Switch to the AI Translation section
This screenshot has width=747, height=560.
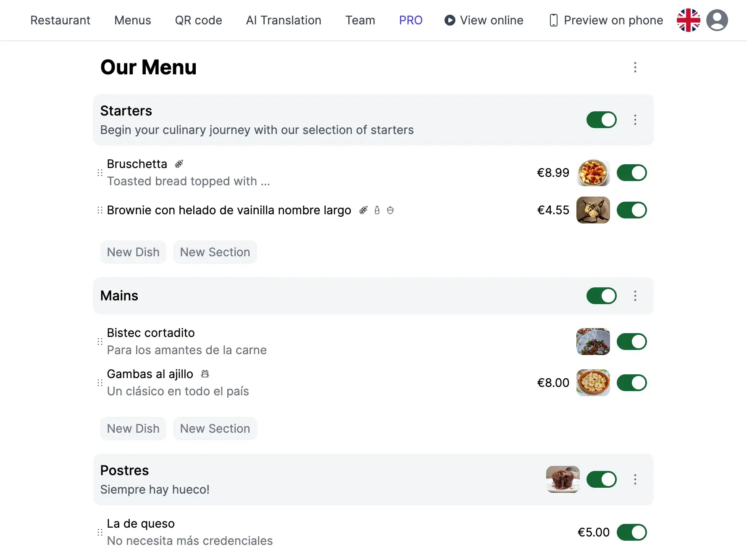click(284, 20)
